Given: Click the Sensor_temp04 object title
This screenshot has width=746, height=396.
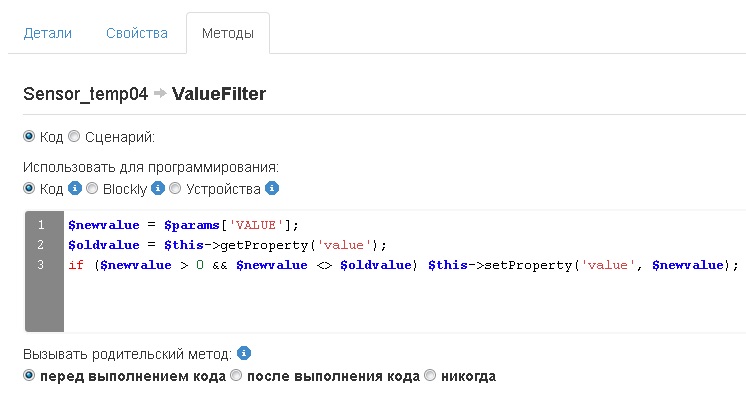Looking at the screenshot, I should click(x=86, y=94).
